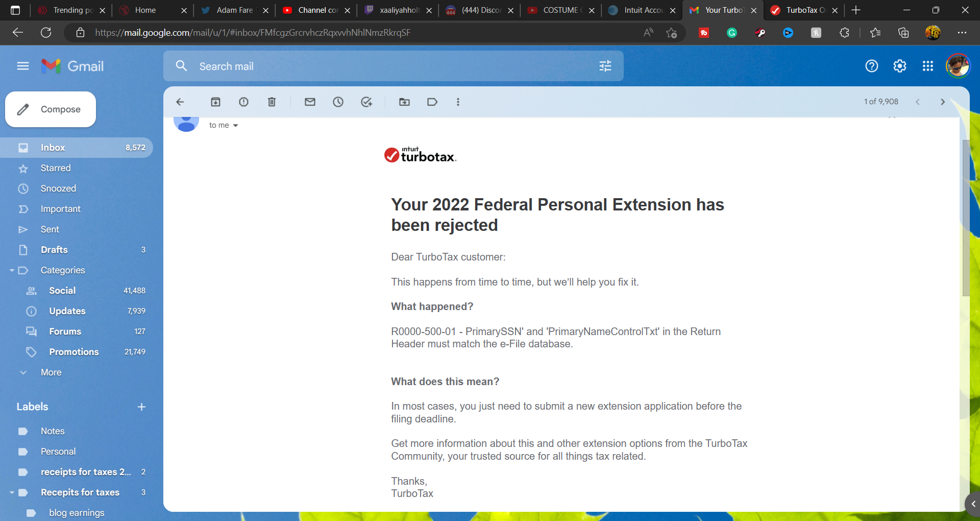Image resolution: width=980 pixels, height=521 pixels.
Task: Open the Social category
Action: point(77,291)
